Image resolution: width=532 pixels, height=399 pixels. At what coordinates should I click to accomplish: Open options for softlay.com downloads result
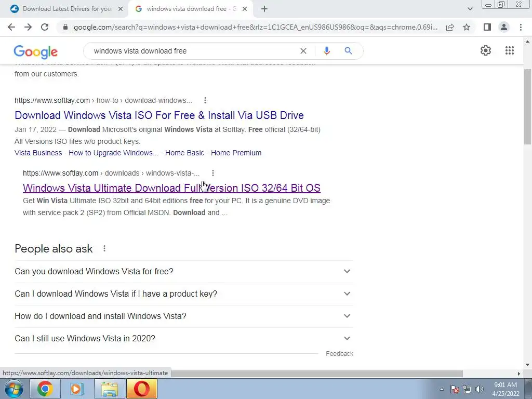(212, 173)
